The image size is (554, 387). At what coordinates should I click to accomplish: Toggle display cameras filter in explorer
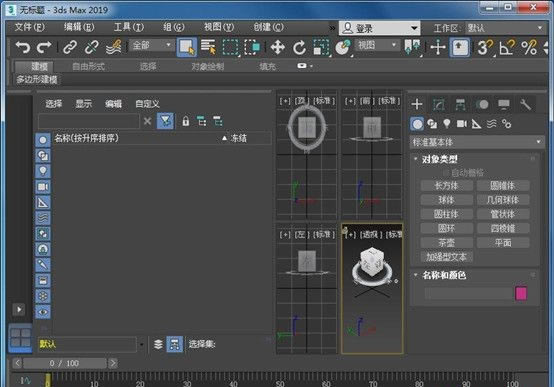point(43,187)
